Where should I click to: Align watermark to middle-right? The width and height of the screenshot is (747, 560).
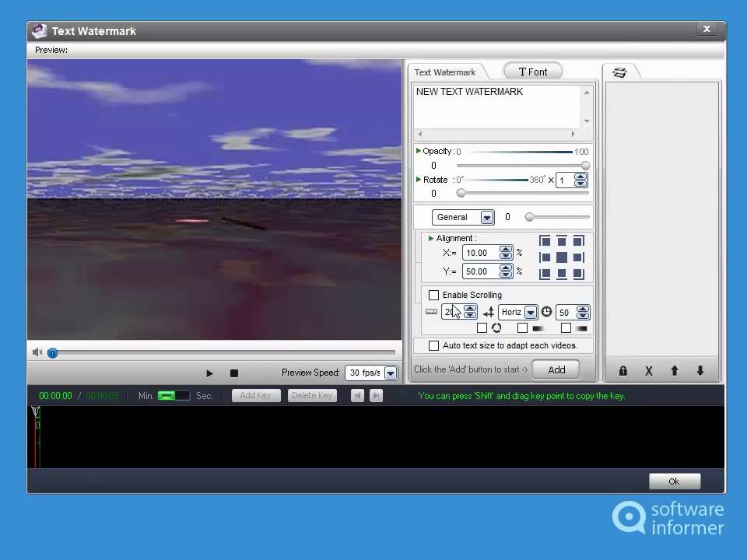[x=578, y=257]
